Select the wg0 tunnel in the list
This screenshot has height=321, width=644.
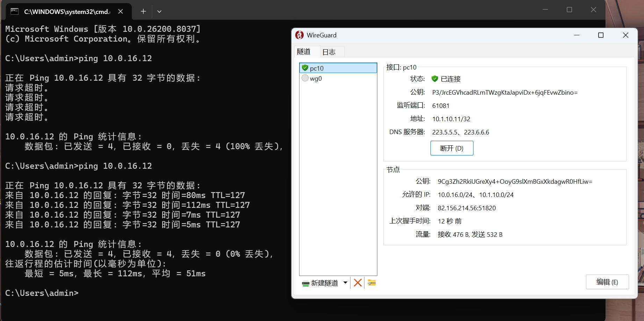316,79
